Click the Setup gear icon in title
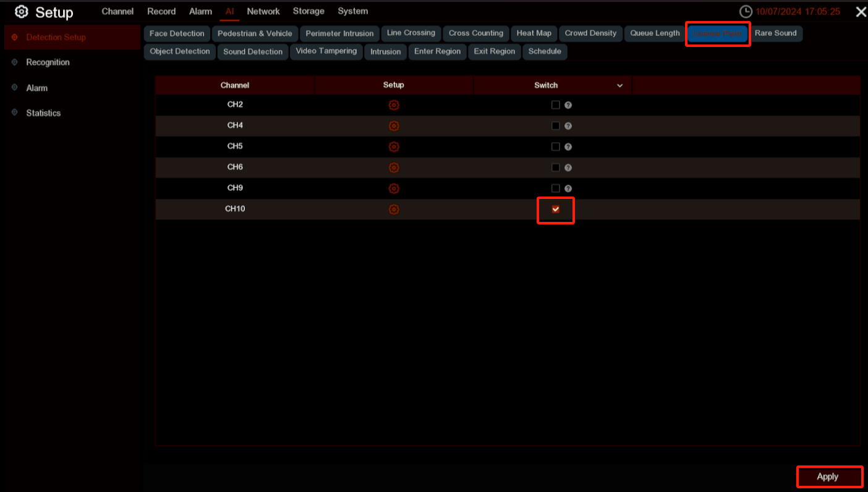The height and width of the screenshot is (492, 868). (x=22, y=12)
